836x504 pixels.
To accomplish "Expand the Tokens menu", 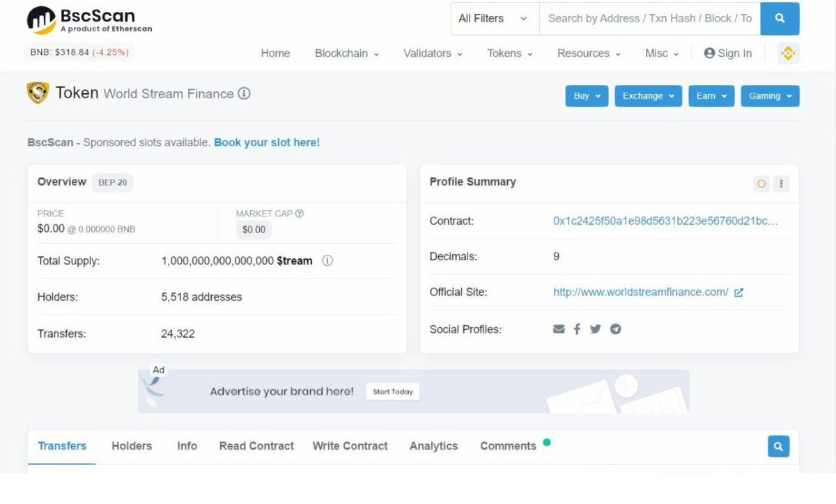I will click(510, 54).
